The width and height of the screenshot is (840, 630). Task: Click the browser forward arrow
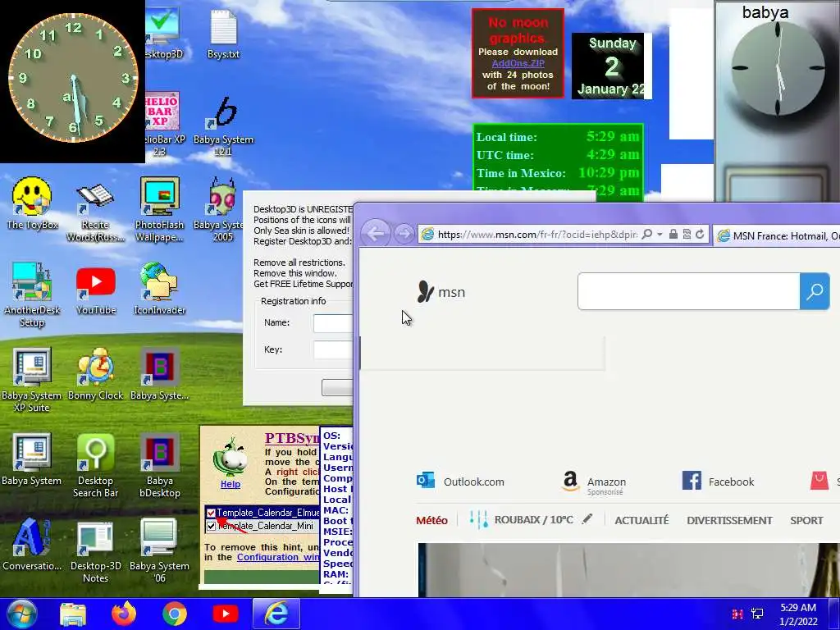pyautogui.click(x=404, y=234)
